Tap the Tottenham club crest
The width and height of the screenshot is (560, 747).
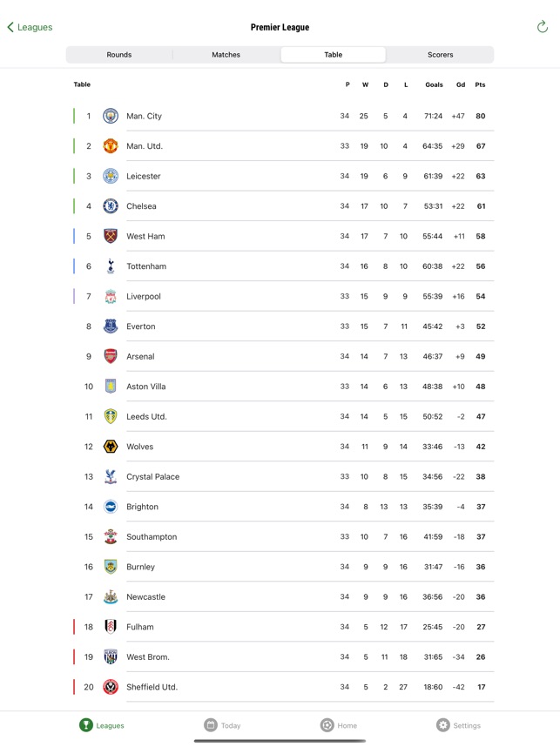coord(111,266)
